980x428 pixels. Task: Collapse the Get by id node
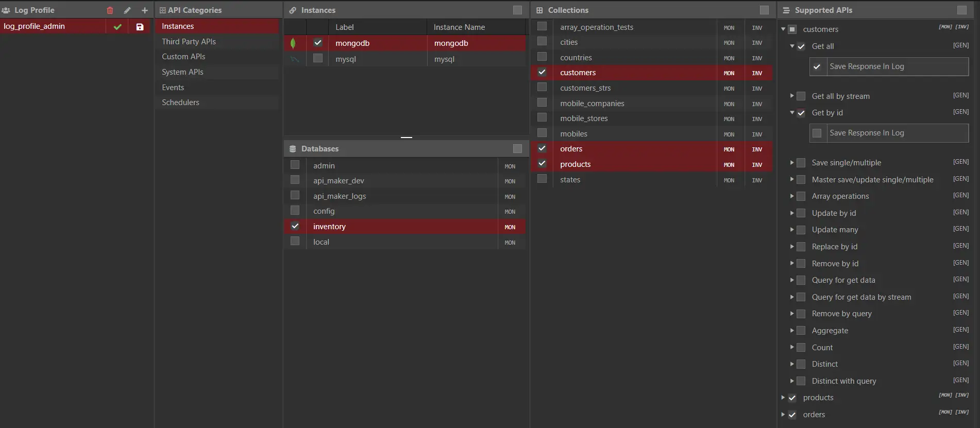pos(792,112)
